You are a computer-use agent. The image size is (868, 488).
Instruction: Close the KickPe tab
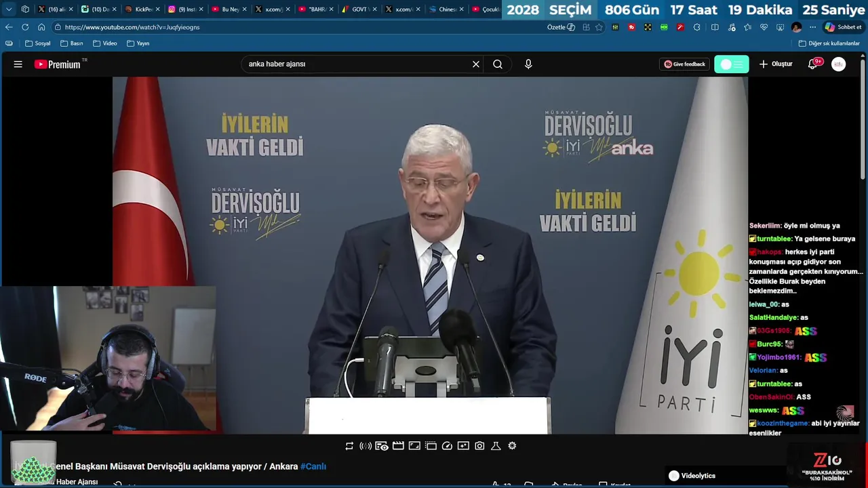click(x=158, y=9)
